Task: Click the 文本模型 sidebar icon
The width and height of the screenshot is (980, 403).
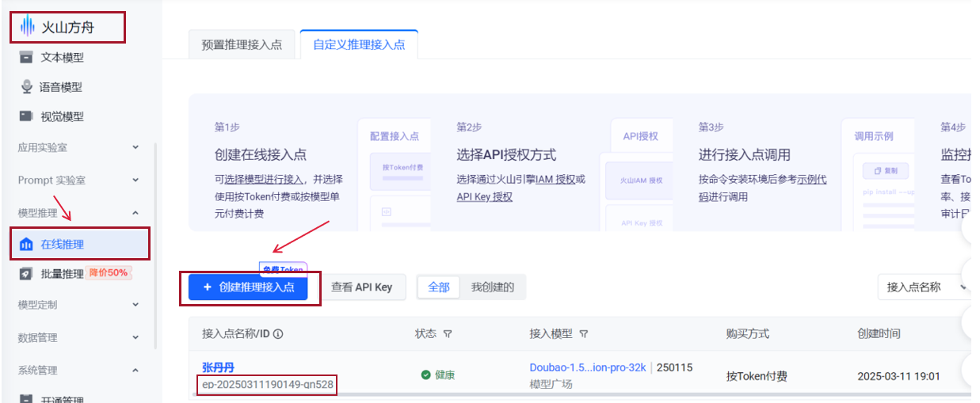Action: pyautogui.click(x=27, y=57)
